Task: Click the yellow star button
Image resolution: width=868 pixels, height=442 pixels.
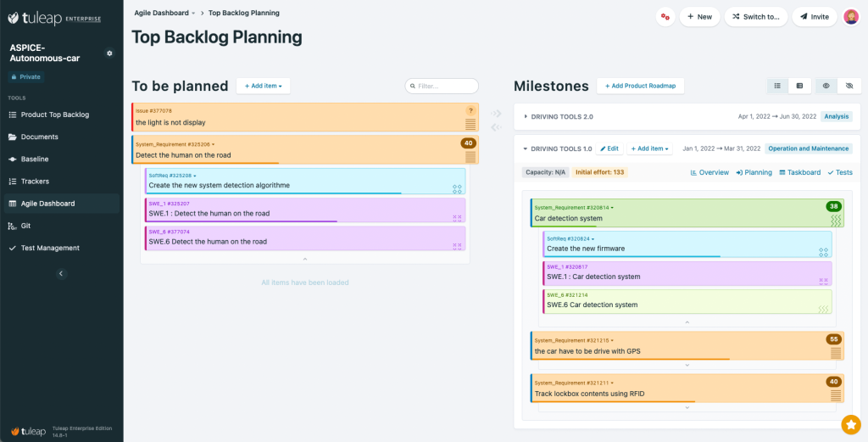Action: pyautogui.click(x=850, y=424)
